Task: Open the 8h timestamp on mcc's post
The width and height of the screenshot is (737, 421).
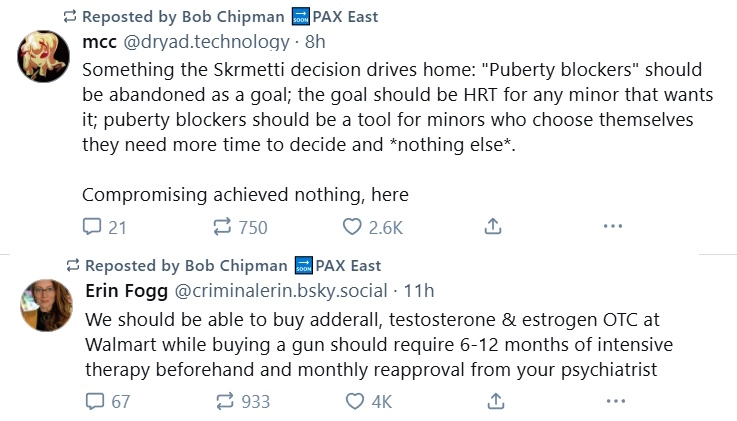Action: (x=314, y=43)
